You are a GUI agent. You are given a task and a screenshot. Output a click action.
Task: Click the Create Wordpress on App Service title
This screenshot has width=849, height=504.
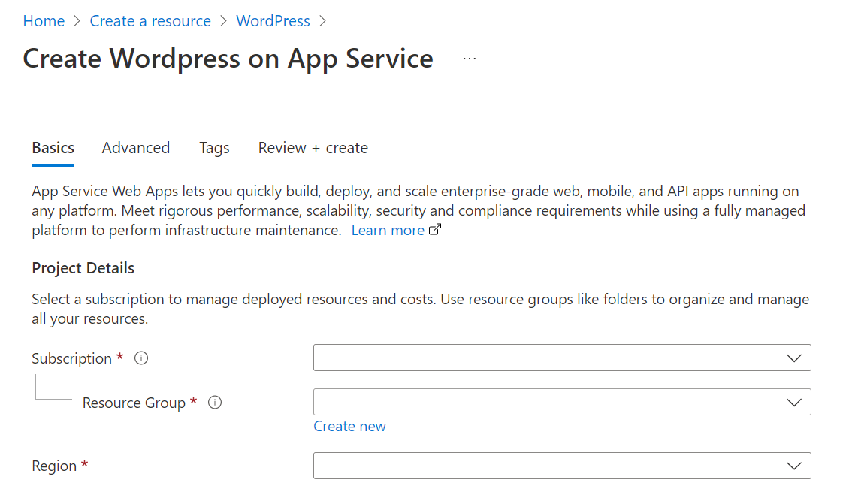pos(228,59)
